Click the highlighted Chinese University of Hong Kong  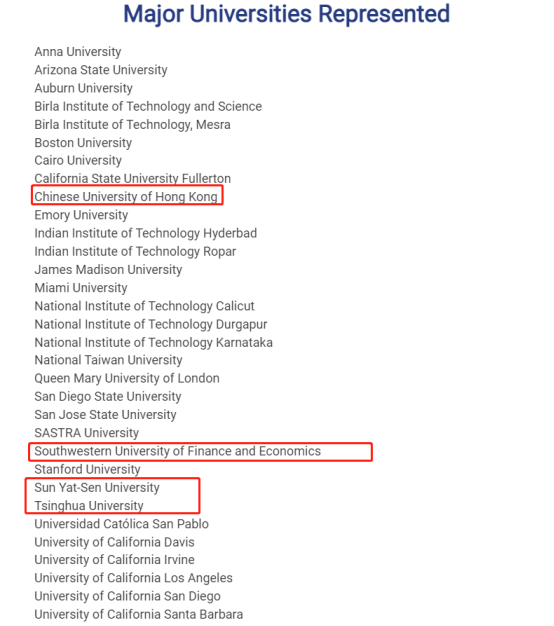click(126, 197)
